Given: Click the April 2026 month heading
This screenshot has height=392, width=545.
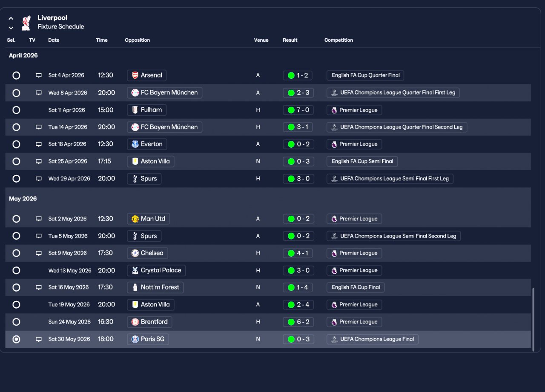Looking at the screenshot, I should tap(23, 55).
